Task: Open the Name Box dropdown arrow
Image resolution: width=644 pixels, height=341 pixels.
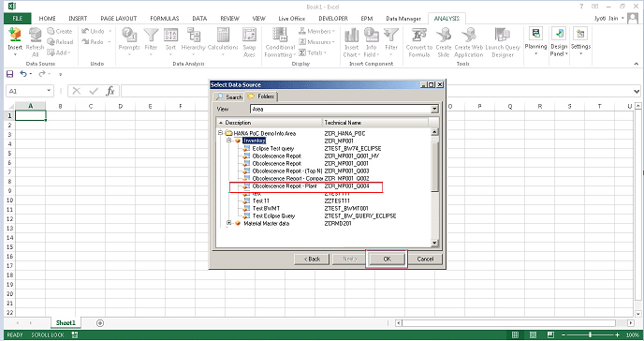Action: click(49, 91)
